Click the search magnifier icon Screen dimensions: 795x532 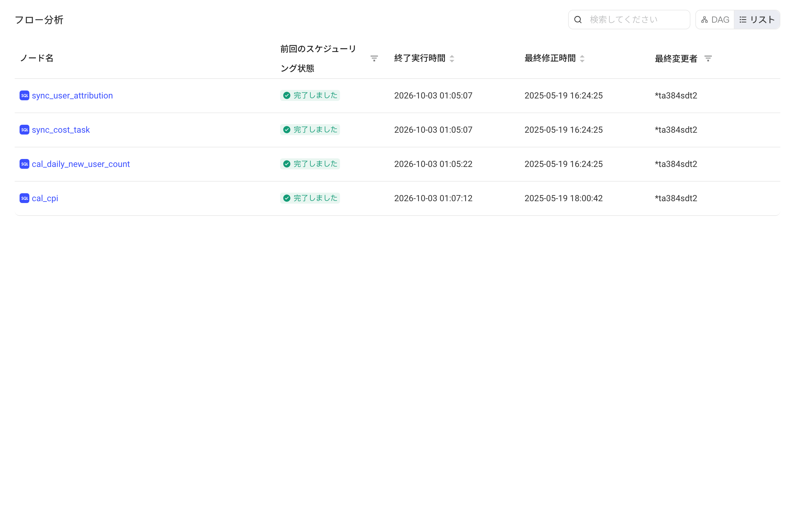[x=578, y=20]
